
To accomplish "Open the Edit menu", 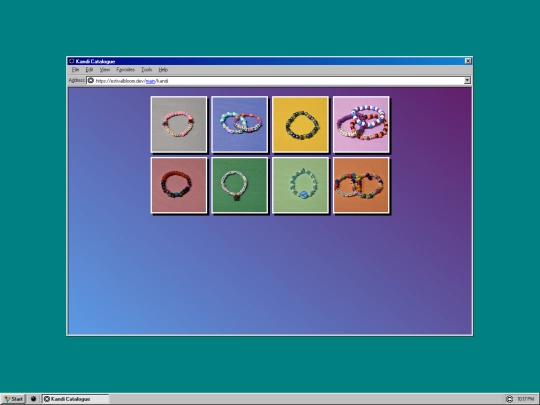I will 89,70.
